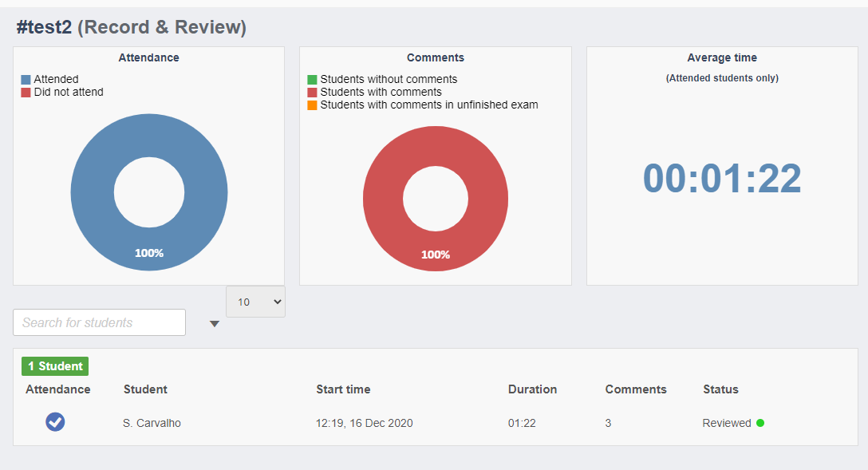Click the blue Attended legend swatch
Image resolution: width=868 pixels, height=470 pixels.
26,80
